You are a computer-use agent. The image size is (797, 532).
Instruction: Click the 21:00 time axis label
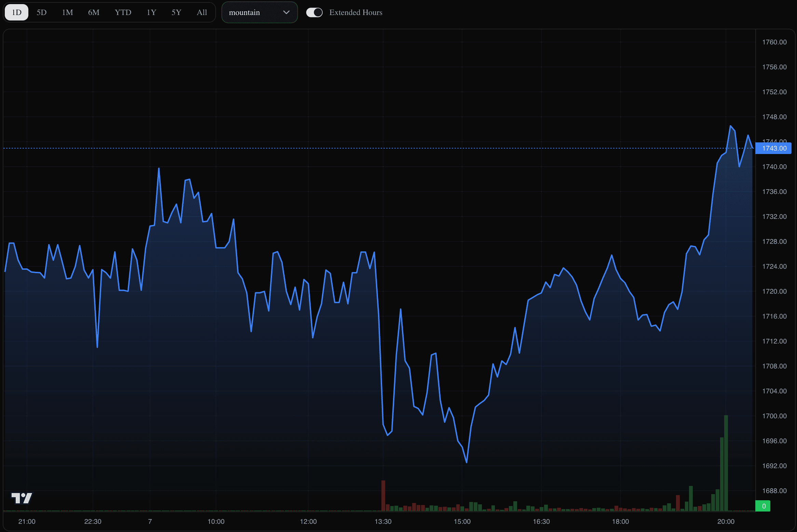click(x=27, y=521)
